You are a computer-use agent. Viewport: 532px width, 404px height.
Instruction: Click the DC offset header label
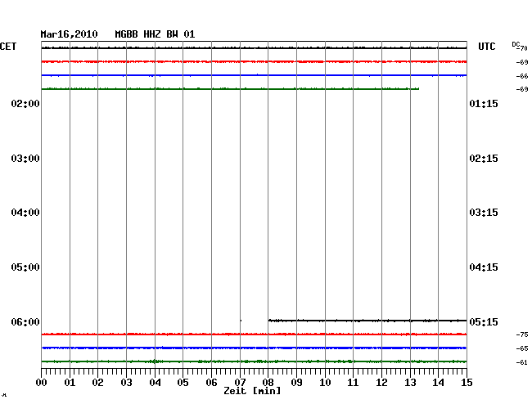516,44
